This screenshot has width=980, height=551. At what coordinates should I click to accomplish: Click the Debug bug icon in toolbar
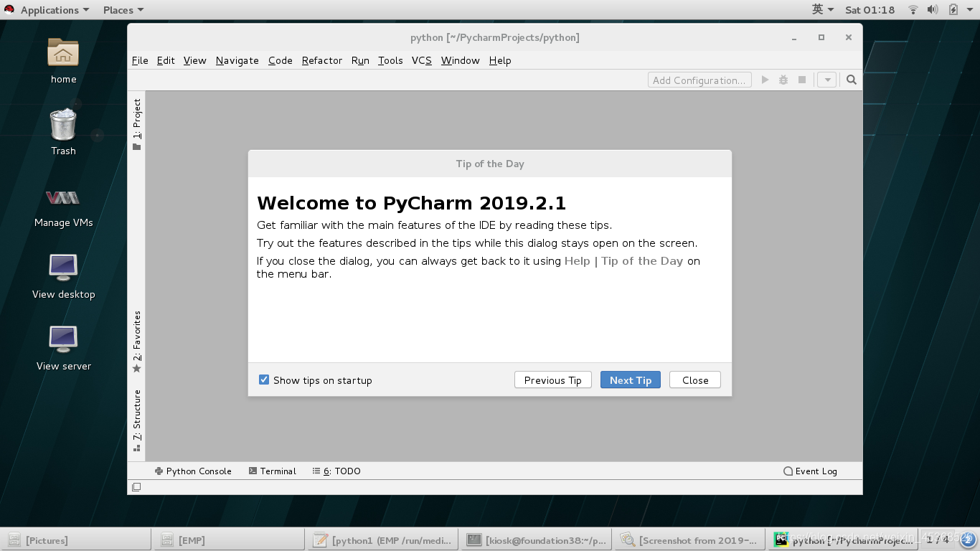pos(783,80)
